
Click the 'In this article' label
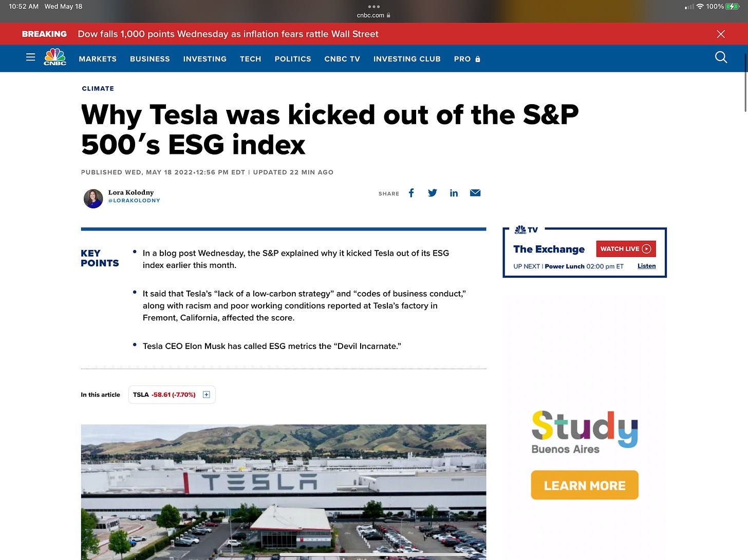pos(100,395)
